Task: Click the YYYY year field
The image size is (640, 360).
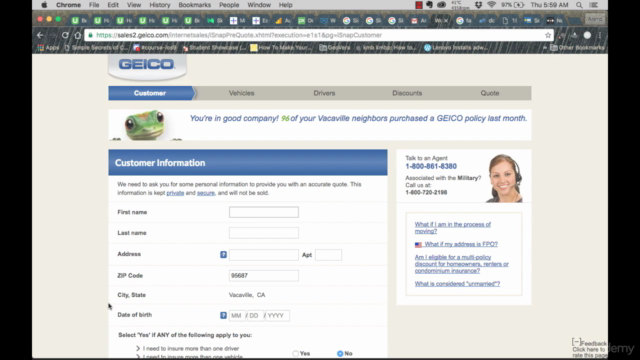Action: [x=277, y=316]
